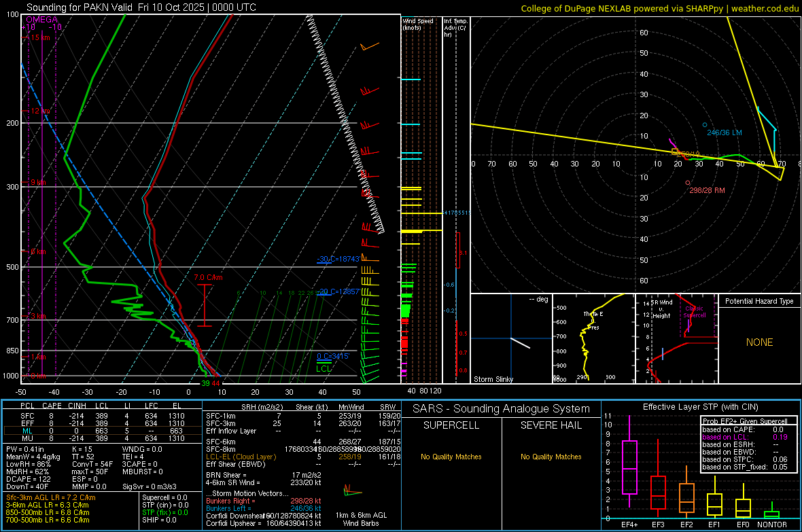Image resolution: width=802 pixels, height=532 pixels.
Task: Click the green 'STP (fix) = 0.0' parameter
Action: pyautogui.click(x=165, y=512)
